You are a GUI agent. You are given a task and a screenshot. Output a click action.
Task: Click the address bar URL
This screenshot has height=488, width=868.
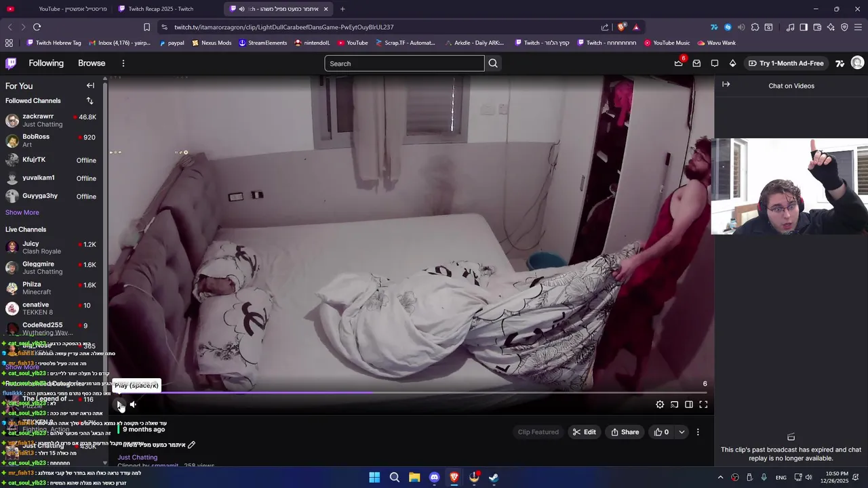283,27
